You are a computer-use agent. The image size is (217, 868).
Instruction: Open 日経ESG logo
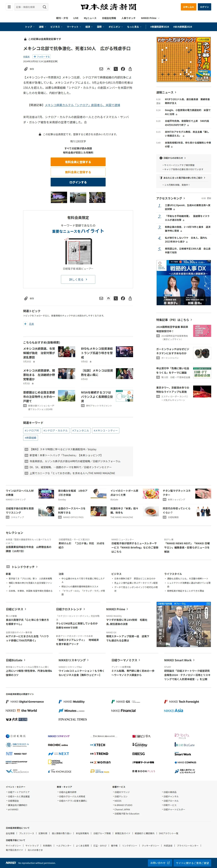(139, 753)
